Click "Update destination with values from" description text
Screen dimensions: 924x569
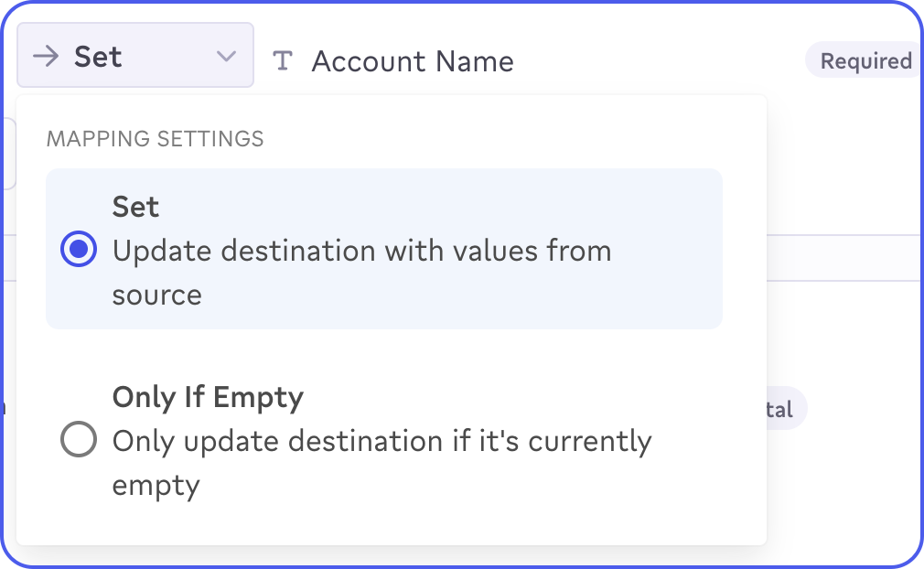[x=361, y=251]
